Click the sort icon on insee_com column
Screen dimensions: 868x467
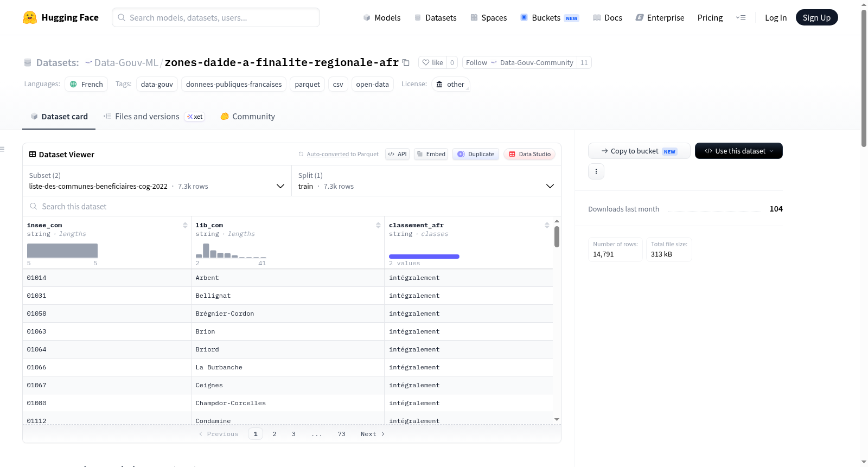coord(185,225)
